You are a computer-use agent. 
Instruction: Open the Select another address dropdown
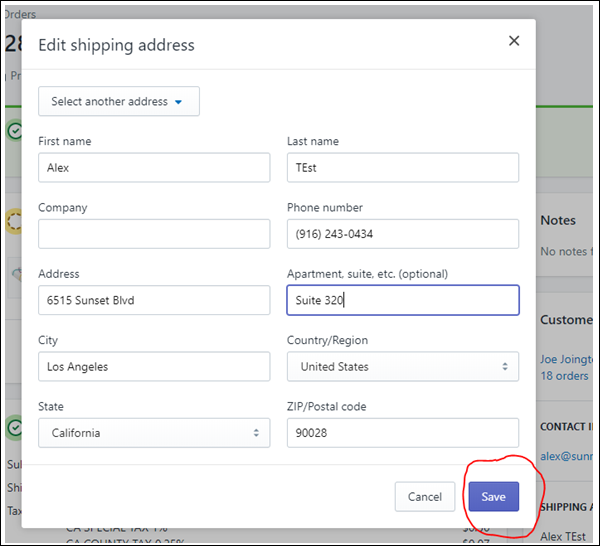(x=119, y=101)
